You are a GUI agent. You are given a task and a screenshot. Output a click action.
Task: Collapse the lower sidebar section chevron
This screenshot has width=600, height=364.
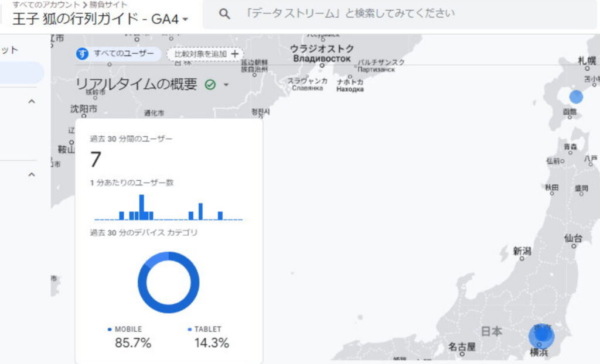[x=32, y=174]
